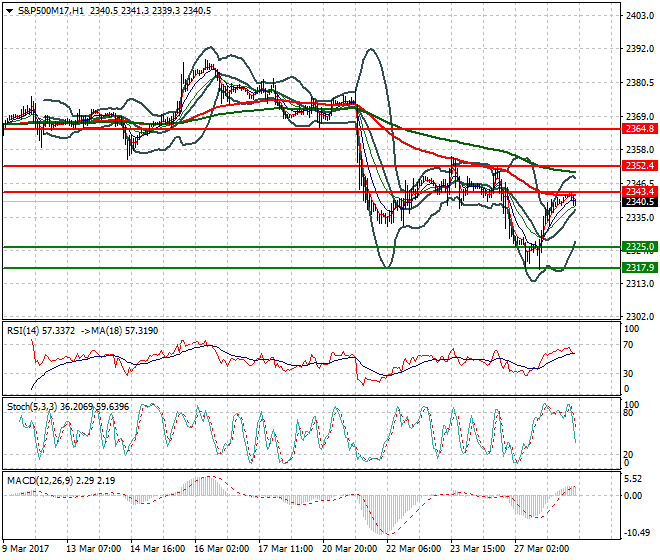Select the 2403.0 price axis value
Viewport: 660px width, 560px height.
[x=640, y=16]
